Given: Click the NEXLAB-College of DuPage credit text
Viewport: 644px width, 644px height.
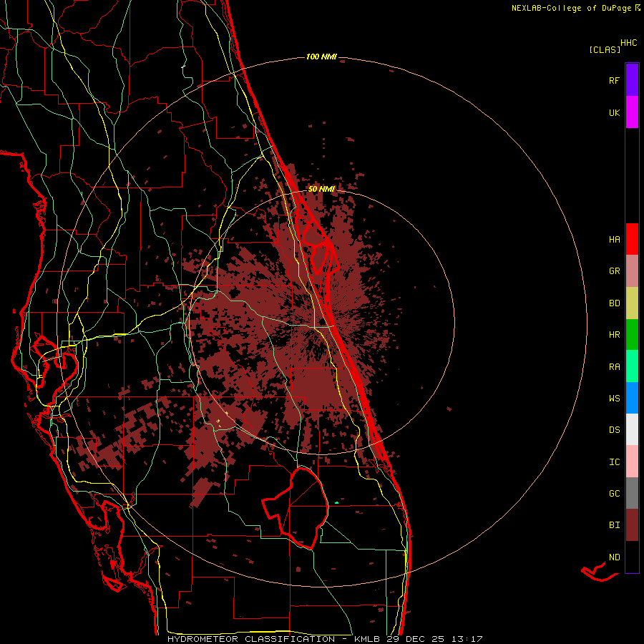Looking at the screenshot, I should [x=571, y=8].
